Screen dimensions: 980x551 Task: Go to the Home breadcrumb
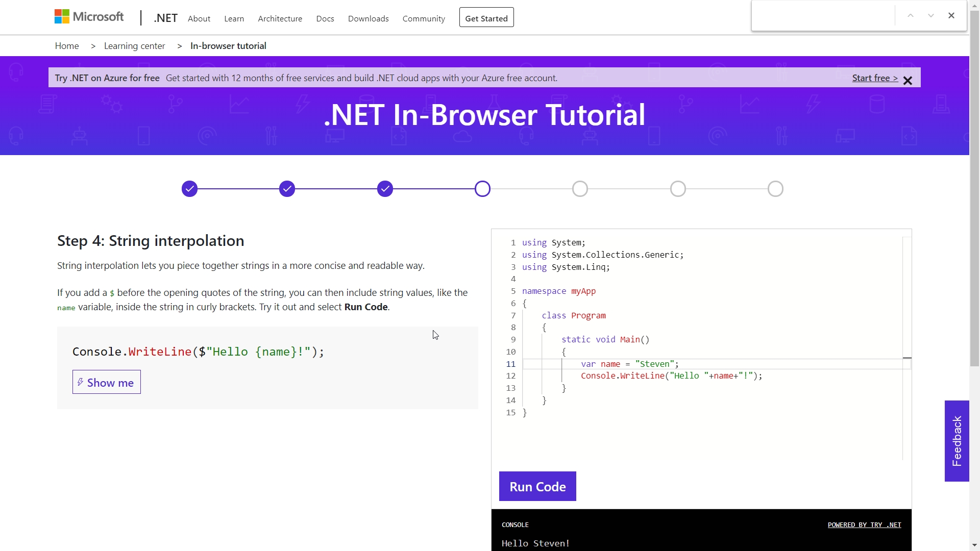[67, 46]
